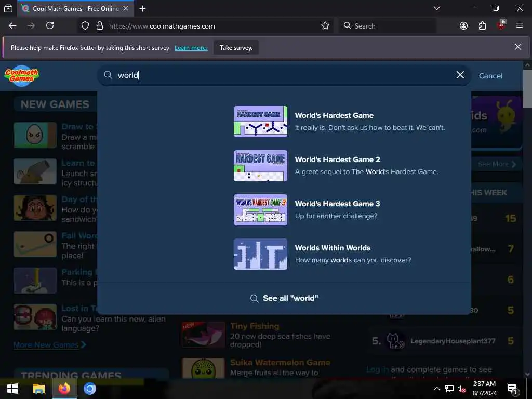Open network status tray icon
The width and height of the screenshot is (532, 399).
point(449,389)
